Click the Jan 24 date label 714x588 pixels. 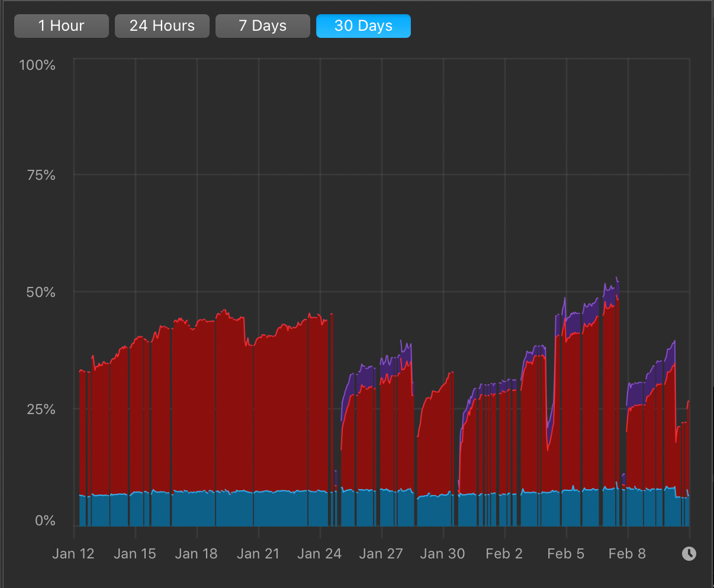click(320, 554)
